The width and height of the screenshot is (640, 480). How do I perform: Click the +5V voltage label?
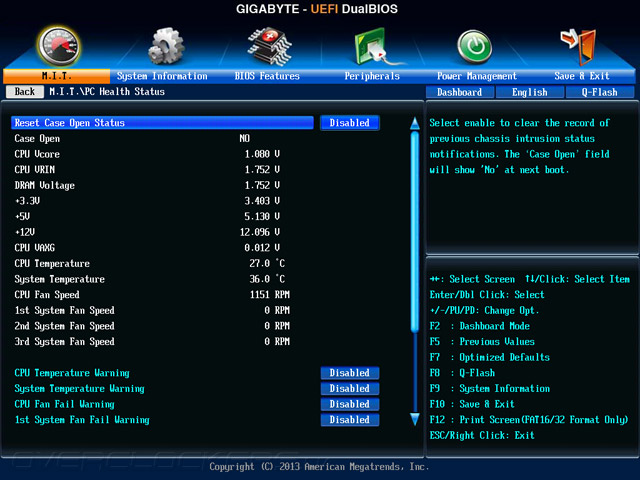22,216
